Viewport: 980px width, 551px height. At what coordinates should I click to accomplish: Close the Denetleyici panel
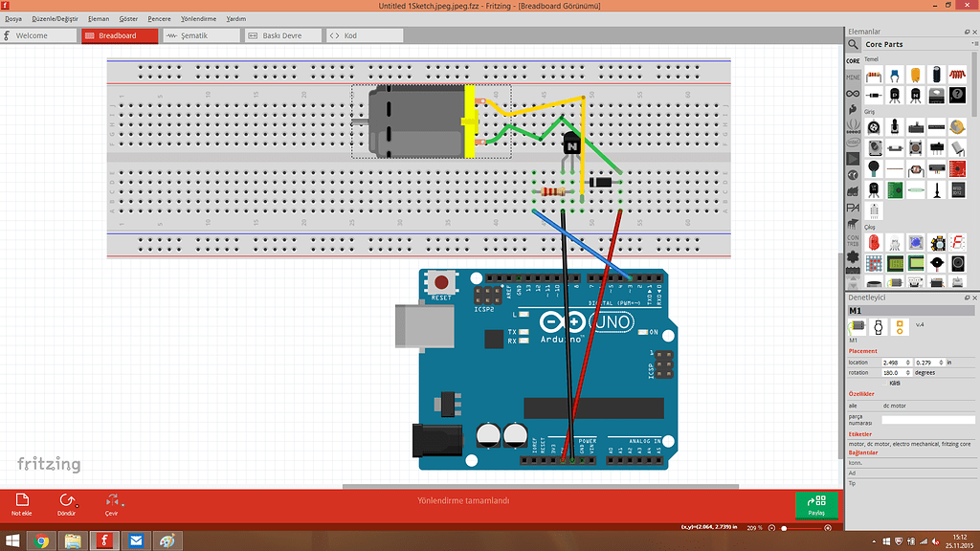[x=975, y=298]
